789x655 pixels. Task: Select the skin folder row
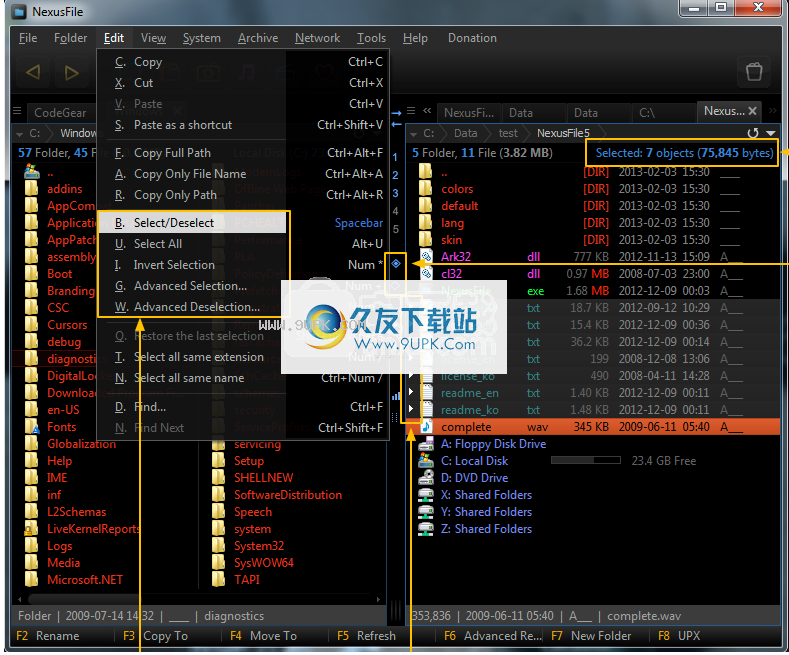[x=592, y=240]
